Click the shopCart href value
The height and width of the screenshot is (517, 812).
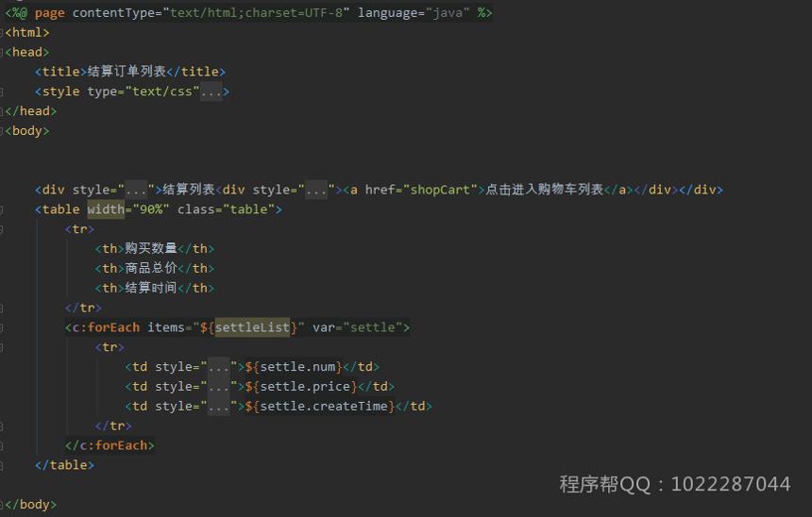[x=440, y=190]
